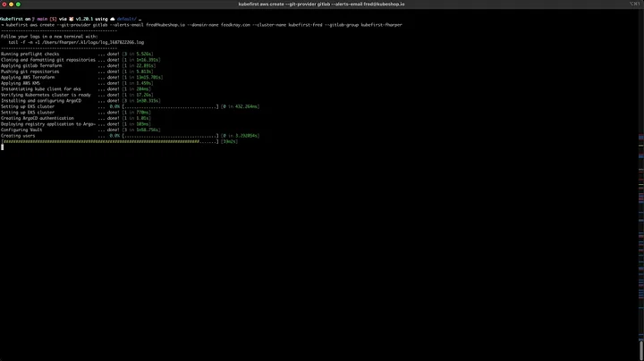Maximize the terminal with green button
Viewport: 644px width, 361px height.
point(18,4)
